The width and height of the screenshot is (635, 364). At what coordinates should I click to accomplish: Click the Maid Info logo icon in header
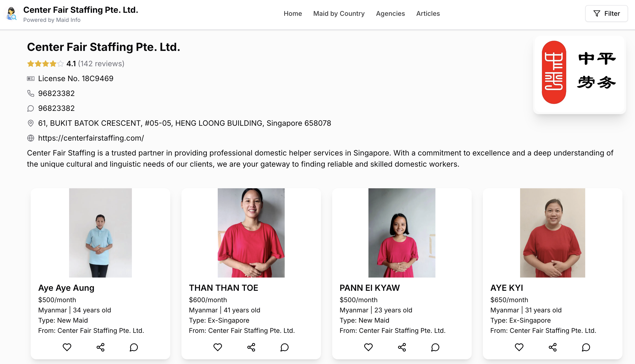point(11,14)
